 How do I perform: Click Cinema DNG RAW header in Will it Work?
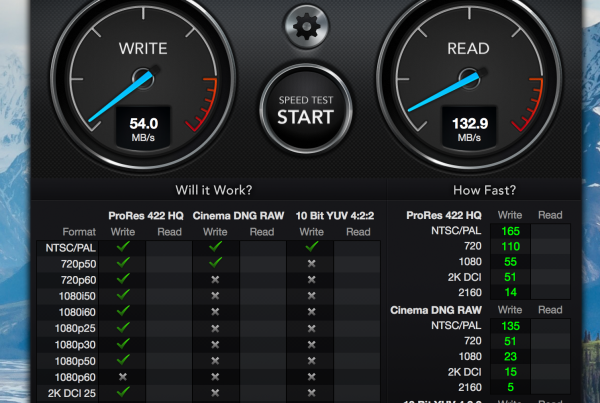pyautogui.click(x=238, y=216)
